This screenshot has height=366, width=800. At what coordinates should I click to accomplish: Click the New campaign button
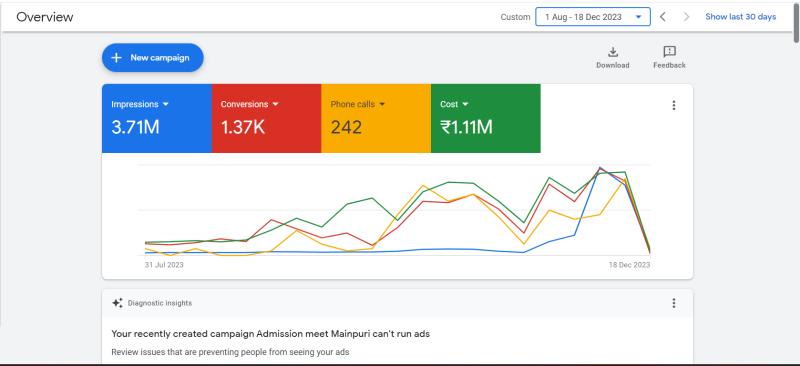(153, 58)
